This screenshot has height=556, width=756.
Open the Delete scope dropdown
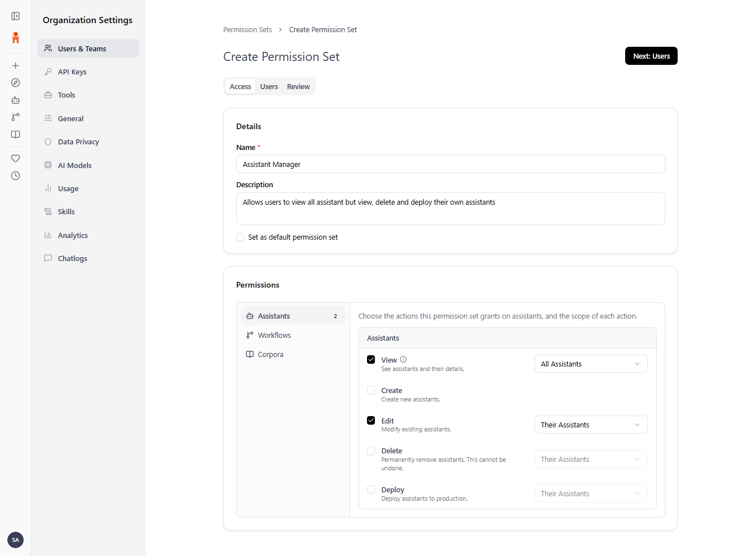point(591,459)
